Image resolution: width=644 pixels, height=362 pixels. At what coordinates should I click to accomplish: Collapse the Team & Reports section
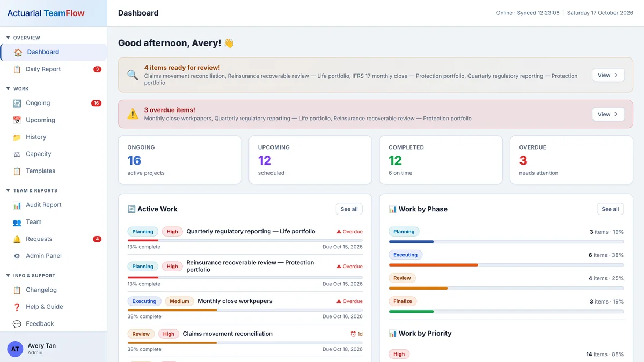point(32,190)
